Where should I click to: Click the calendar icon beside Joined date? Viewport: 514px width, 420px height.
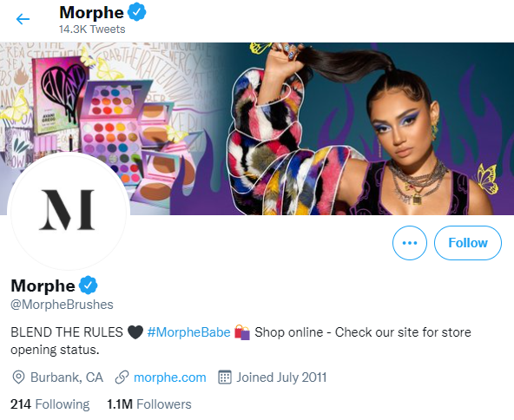pos(225,377)
